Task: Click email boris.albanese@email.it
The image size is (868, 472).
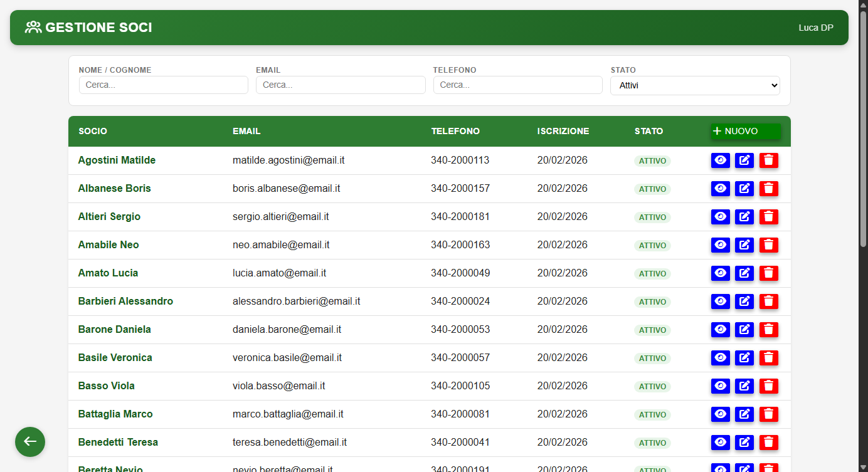Action: pyautogui.click(x=287, y=189)
